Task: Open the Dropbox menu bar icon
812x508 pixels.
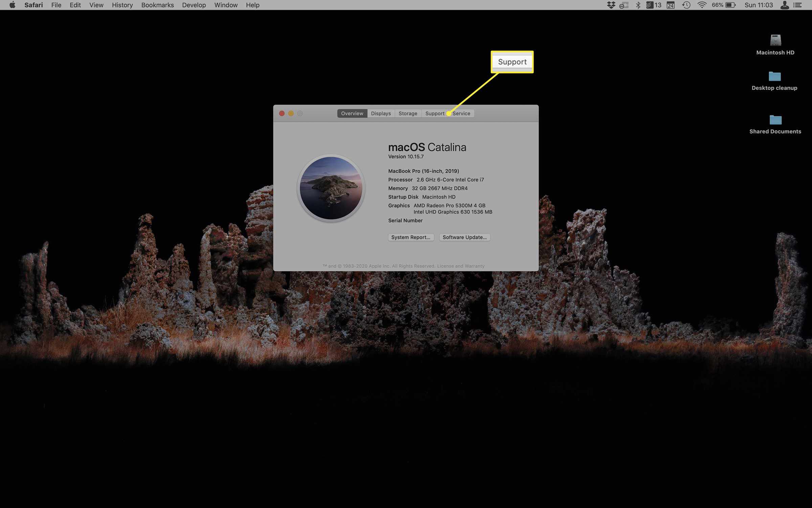Action: click(x=611, y=5)
